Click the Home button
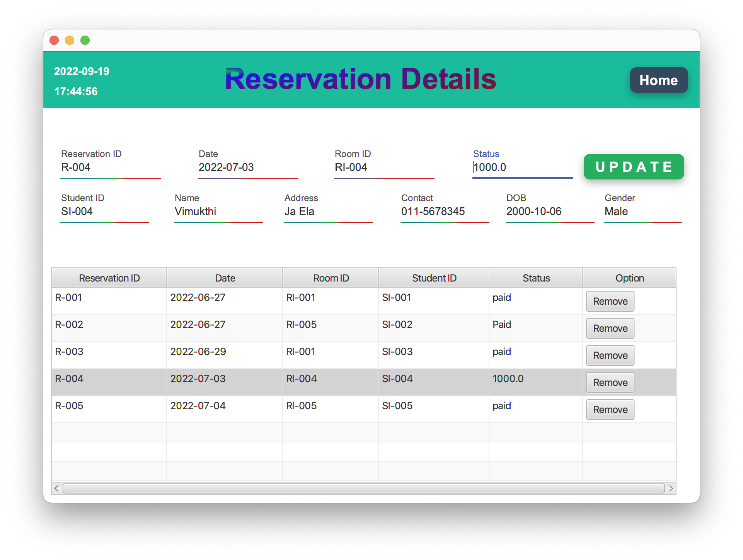The width and height of the screenshot is (743, 560). coord(658,80)
